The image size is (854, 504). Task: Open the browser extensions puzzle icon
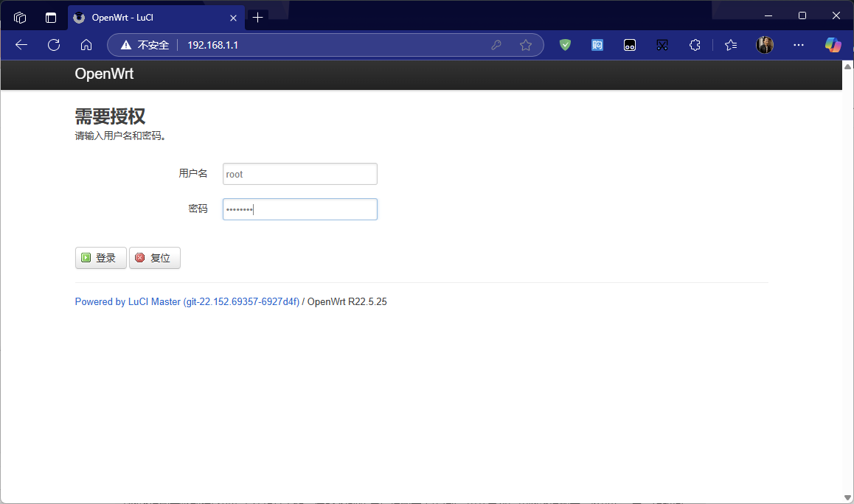(x=694, y=45)
